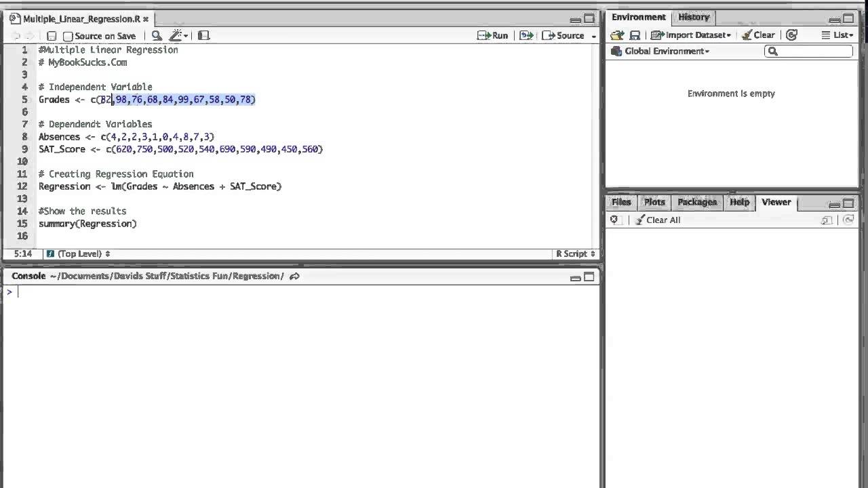Maximize the Environment pane
Screen dimensions: 868x488
pos(848,19)
